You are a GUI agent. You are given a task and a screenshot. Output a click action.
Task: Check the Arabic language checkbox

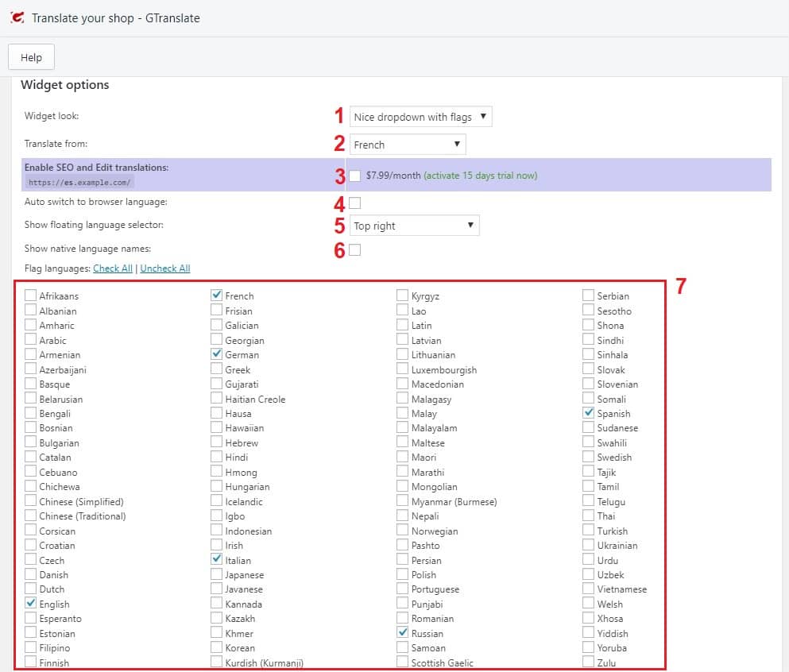30,340
